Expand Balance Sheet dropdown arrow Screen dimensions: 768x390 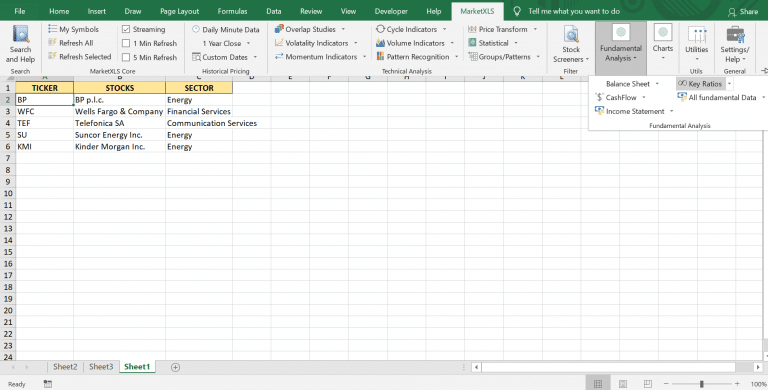tap(657, 84)
